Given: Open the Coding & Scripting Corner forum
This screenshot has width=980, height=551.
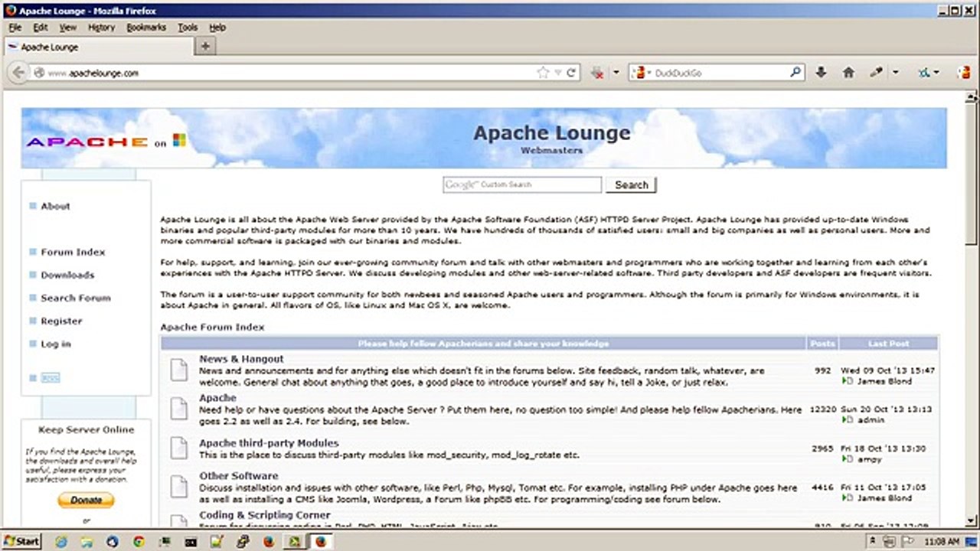Looking at the screenshot, I should point(265,515).
